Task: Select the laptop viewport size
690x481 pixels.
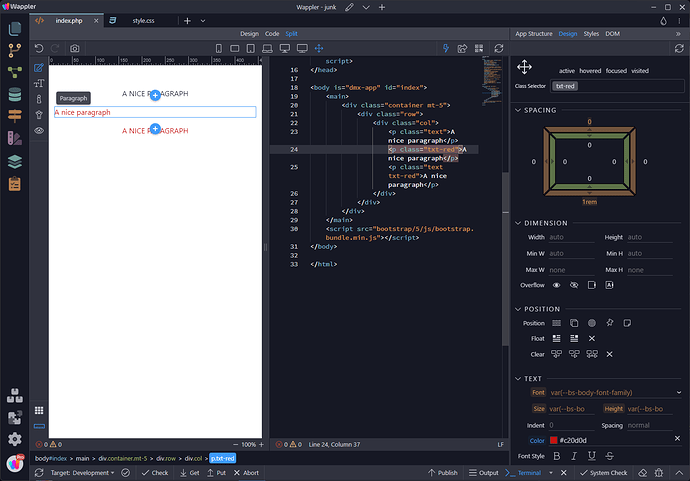Action: [267, 48]
